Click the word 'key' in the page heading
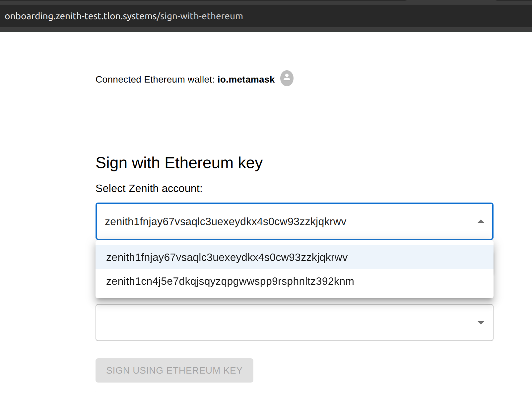The height and width of the screenshot is (419, 532). tap(250, 163)
